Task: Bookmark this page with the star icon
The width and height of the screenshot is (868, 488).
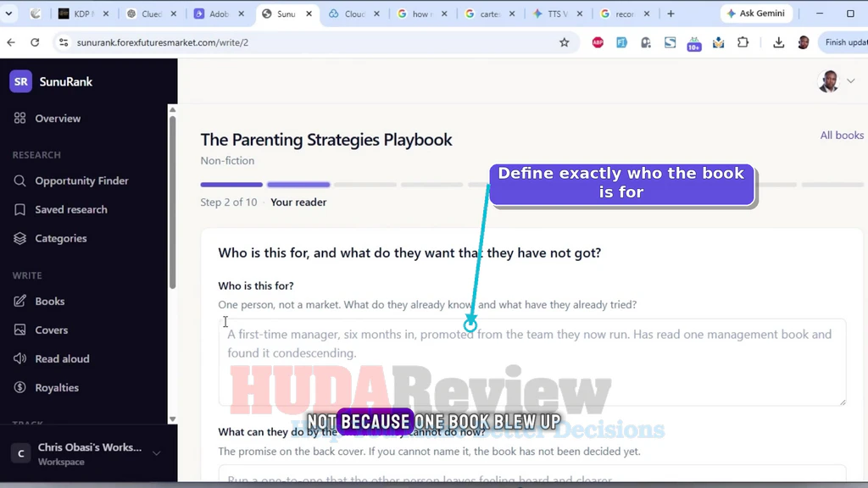Action: [564, 42]
